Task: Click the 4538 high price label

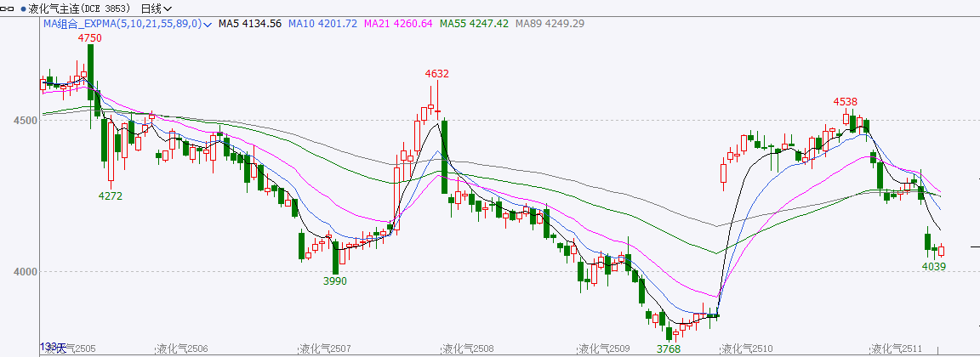Action: pyautogui.click(x=845, y=101)
